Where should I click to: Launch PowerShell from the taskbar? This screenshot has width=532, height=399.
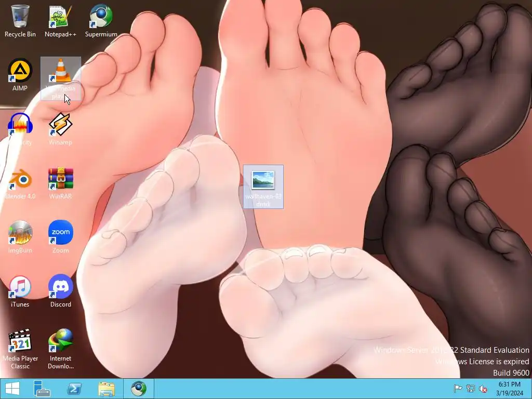coord(74,389)
